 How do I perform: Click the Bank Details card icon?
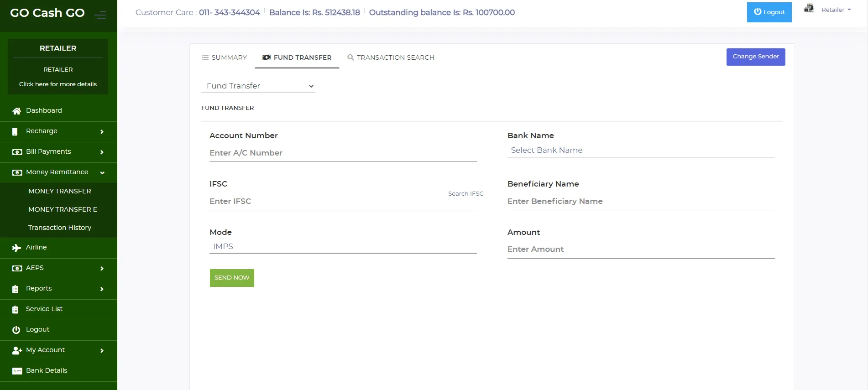17,371
